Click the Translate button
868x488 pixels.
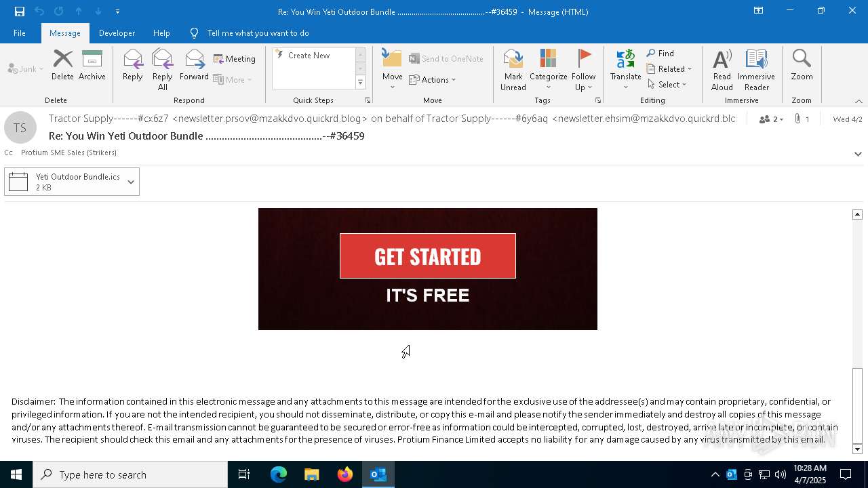(x=625, y=69)
